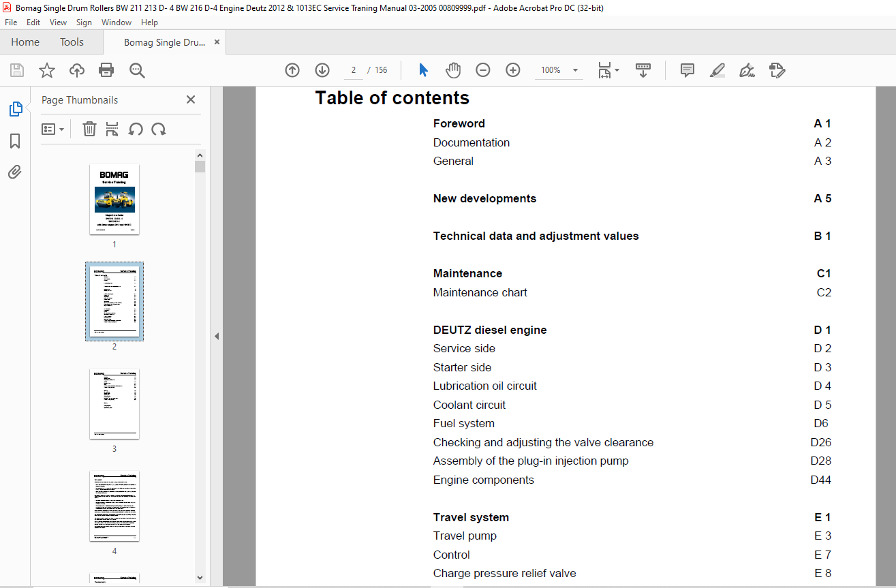Image resolution: width=896 pixels, height=588 pixels.
Task: Collapse the navigation pane with arrow
Action: (217, 336)
